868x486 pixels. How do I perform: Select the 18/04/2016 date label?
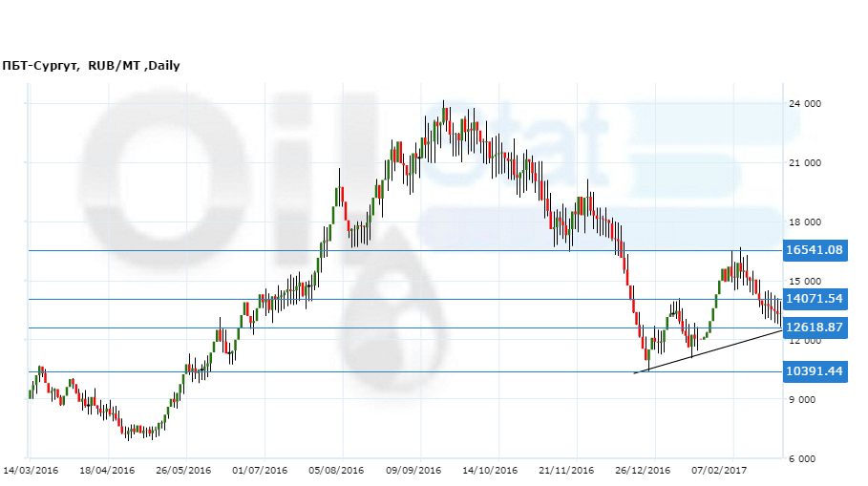(107, 471)
